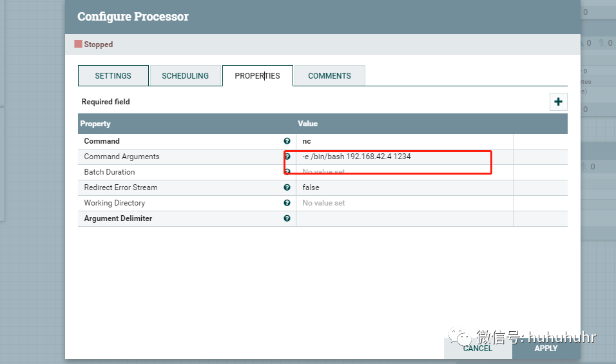The image size is (616, 364).
Task: Open the Comments tab
Action: pyautogui.click(x=330, y=76)
